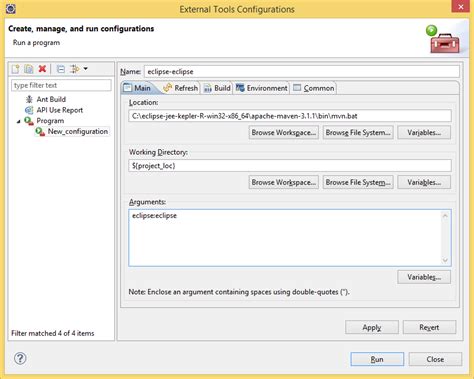Viewport: 474px width, 379px height.
Task: Click the 'Filter matched 4 of 4 items' text
Action: (x=53, y=333)
